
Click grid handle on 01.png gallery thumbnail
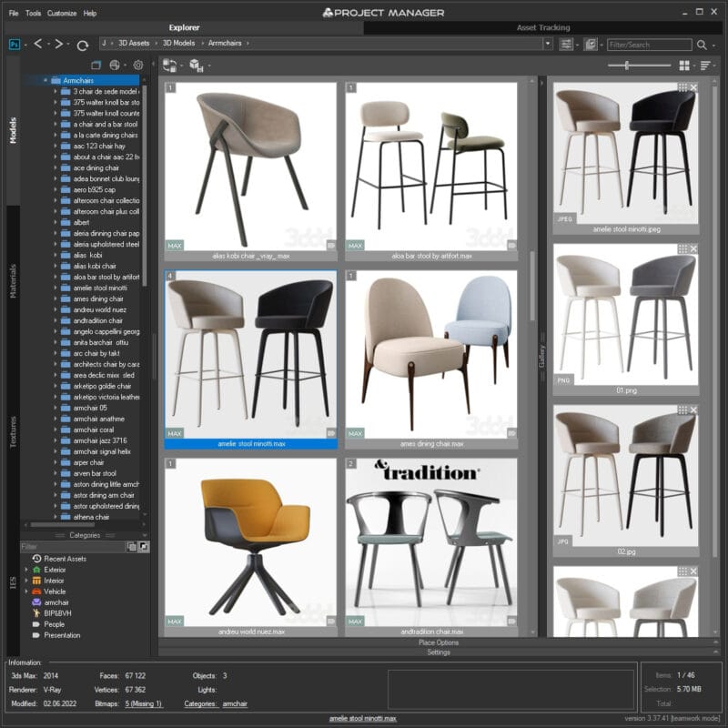point(682,248)
